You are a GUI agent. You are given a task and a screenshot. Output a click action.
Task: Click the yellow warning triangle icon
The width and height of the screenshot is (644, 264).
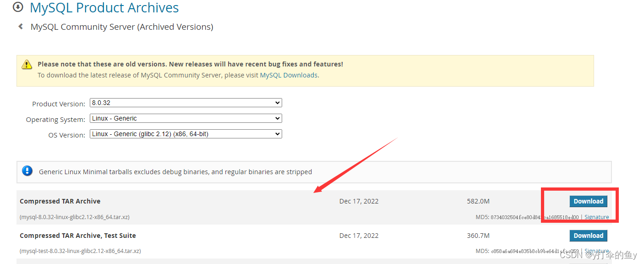pos(27,64)
